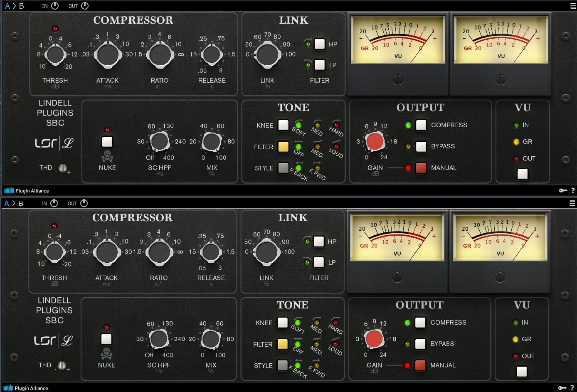
Task: Toggle the LP filter button in top plugin
Action: pyautogui.click(x=319, y=65)
